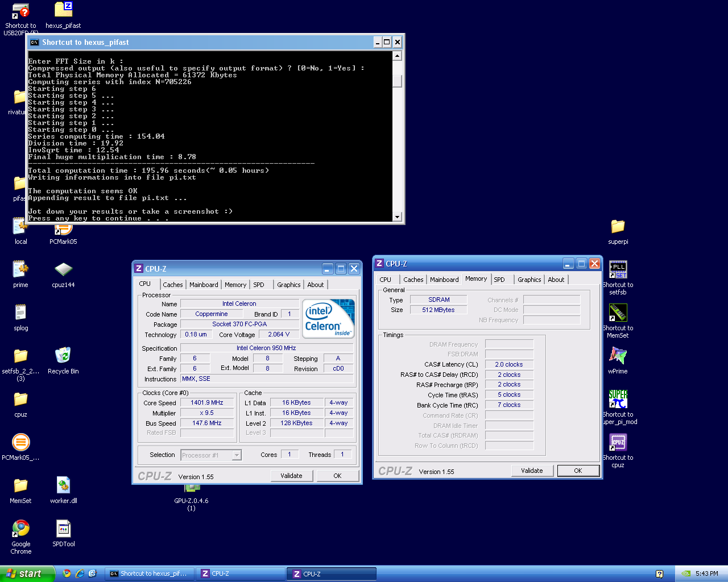Select Caches tab in right CPU-Z window
The width and height of the screenshot is (728, 582).
[x=413, y=280]
